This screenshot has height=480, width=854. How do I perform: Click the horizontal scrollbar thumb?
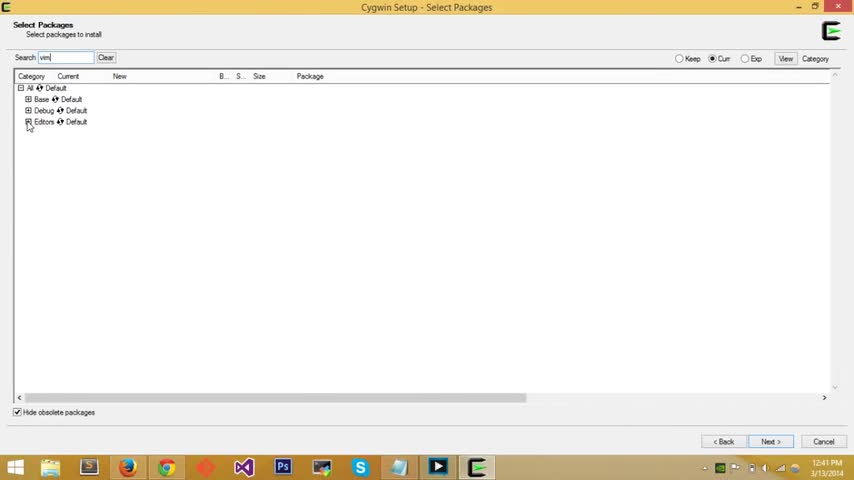(276, 398)
